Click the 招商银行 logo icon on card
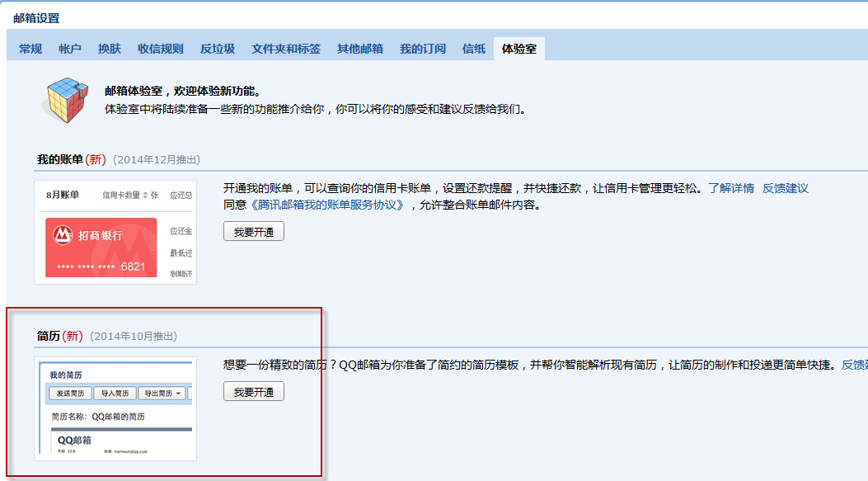 [x=63, y=235]
